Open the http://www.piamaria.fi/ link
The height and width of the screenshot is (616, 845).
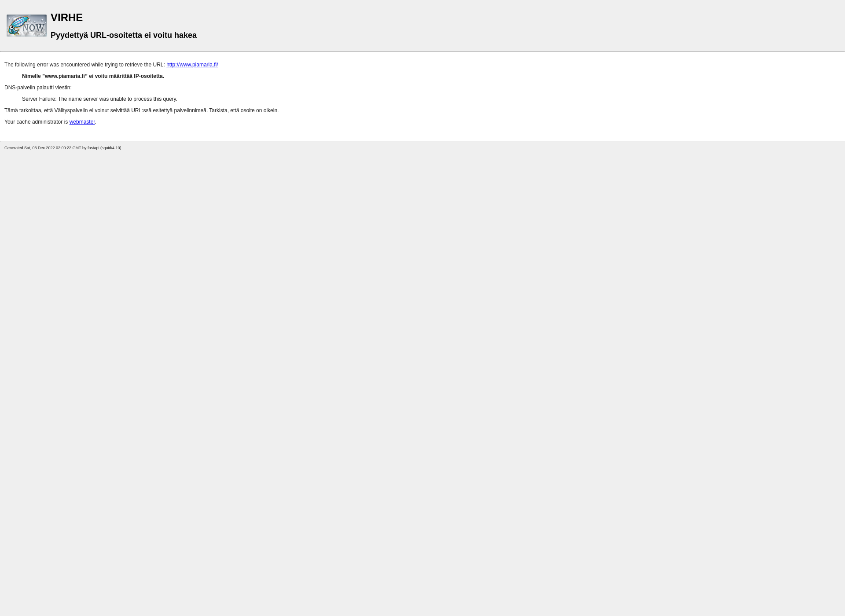[191, 64]
